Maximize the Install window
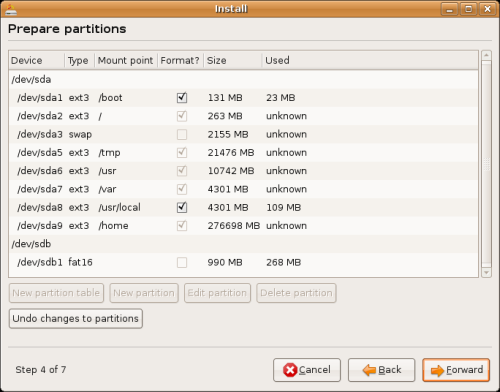The height and width of the screenshot is (392, 500). pyautogui.click(x=468, y=9)
